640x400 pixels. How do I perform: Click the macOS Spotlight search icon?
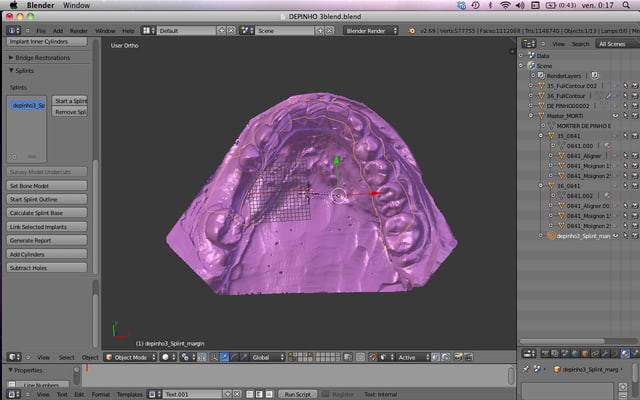(x=626, y=5)
